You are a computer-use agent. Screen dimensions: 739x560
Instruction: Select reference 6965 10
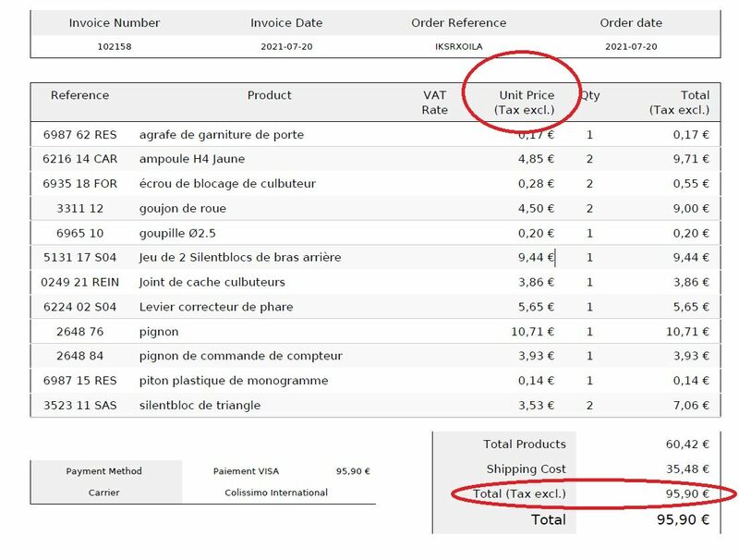pos(79,233)
